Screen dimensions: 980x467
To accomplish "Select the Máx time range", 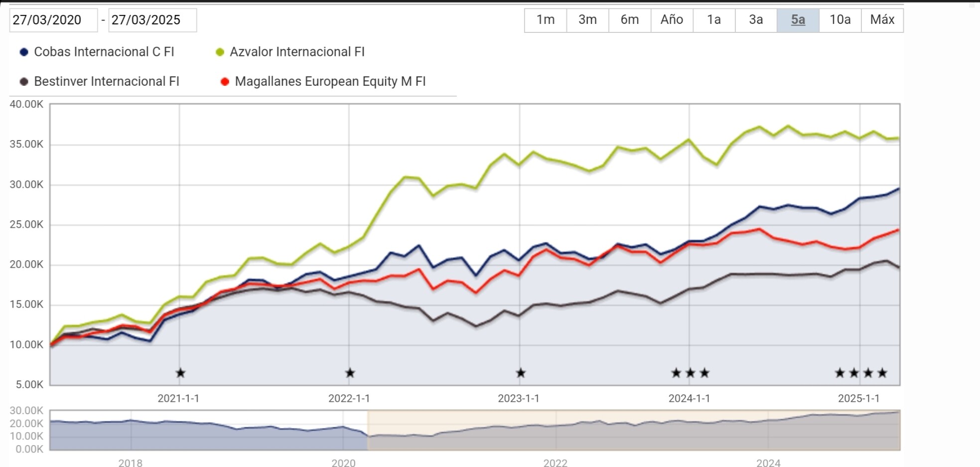I will pos(882,20).
